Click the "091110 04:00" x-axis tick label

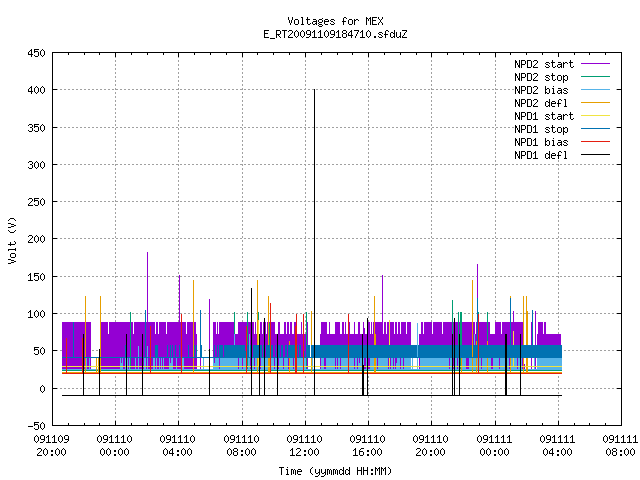point(178,446)
